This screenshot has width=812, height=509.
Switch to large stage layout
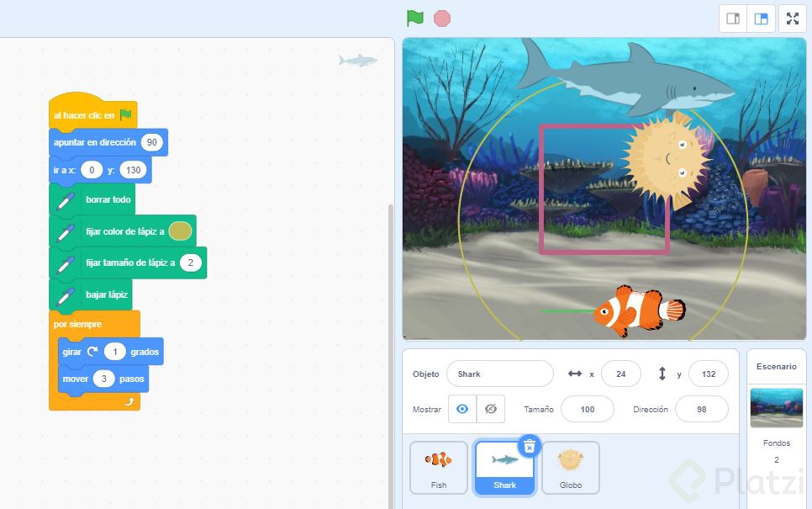pos(761,19)
